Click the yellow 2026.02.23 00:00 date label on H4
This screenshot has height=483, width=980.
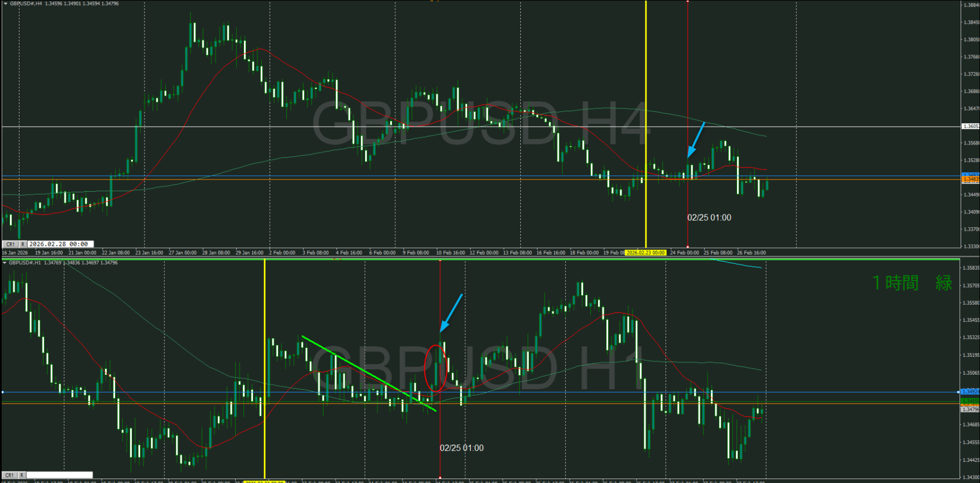(x=645, y=253)
